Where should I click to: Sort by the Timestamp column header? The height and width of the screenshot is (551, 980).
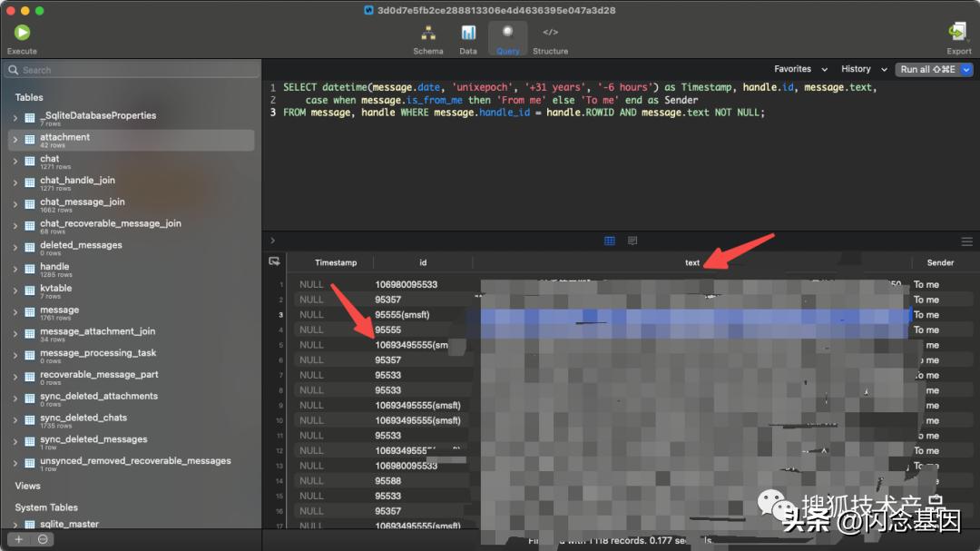click(336, 262)
